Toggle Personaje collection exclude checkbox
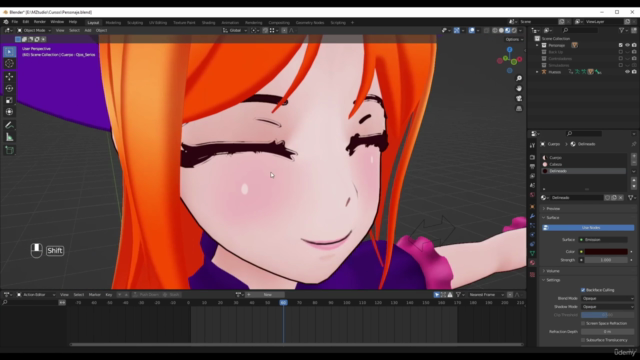Viewport: 640px width, 360px height. click(x=620, y=45)
